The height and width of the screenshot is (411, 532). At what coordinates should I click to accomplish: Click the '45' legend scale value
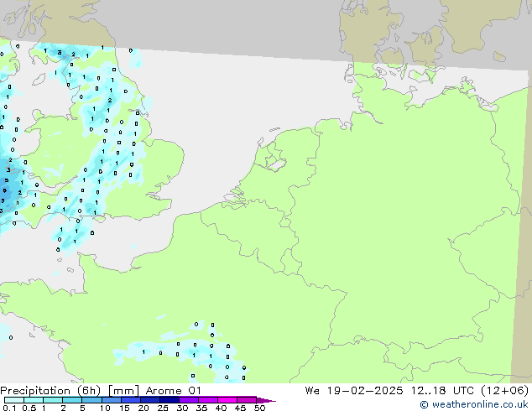240,408
